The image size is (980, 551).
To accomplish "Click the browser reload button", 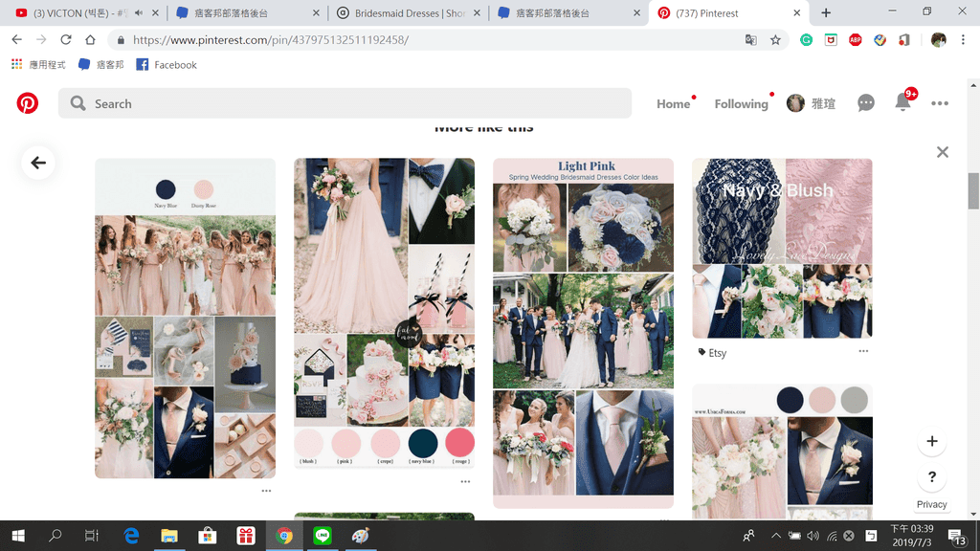I will (x=66, y=40).
